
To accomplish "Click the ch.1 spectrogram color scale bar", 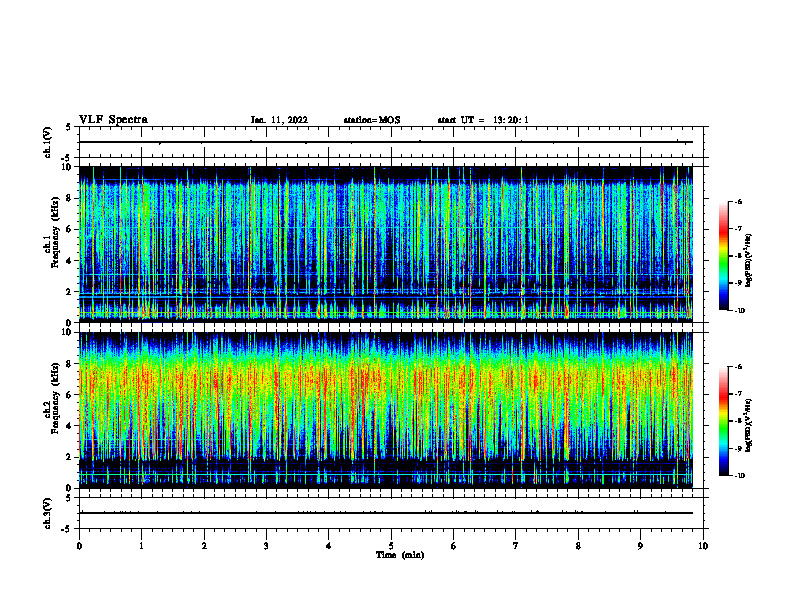I will click(x=723, y=256).
